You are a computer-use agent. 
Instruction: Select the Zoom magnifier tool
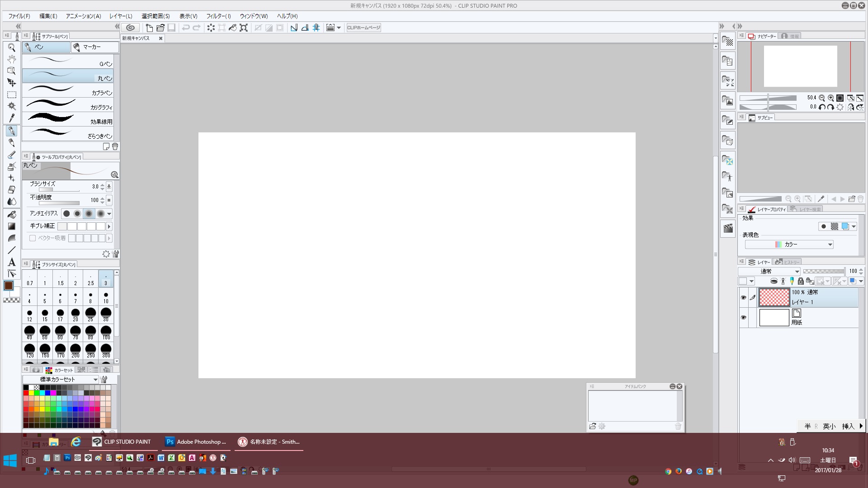pos(12,47)
